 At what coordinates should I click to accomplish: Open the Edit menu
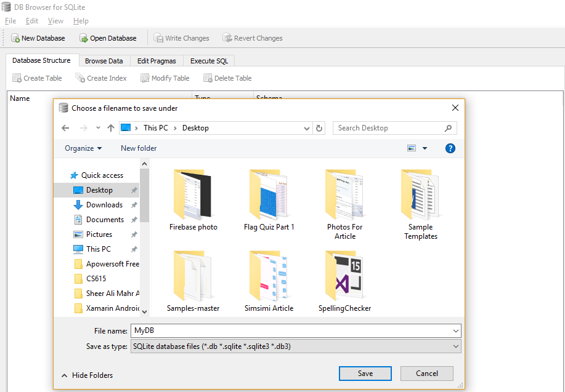[31, 20]
